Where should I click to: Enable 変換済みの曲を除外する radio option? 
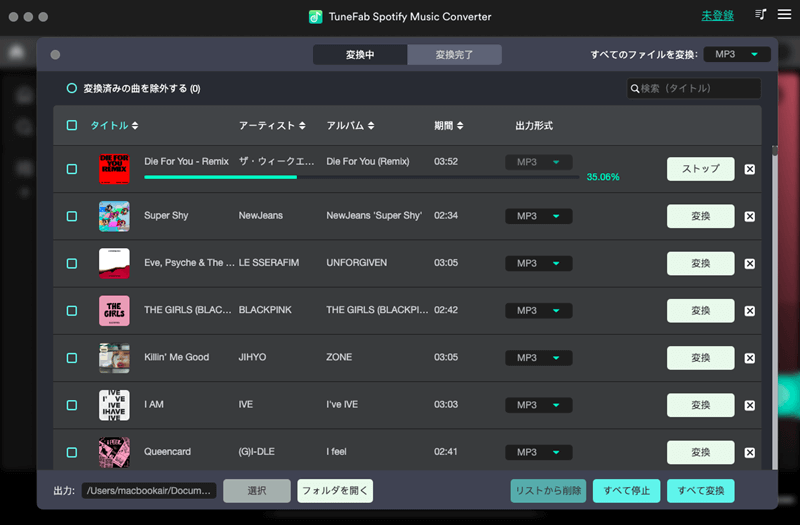[x=71, y=88]
